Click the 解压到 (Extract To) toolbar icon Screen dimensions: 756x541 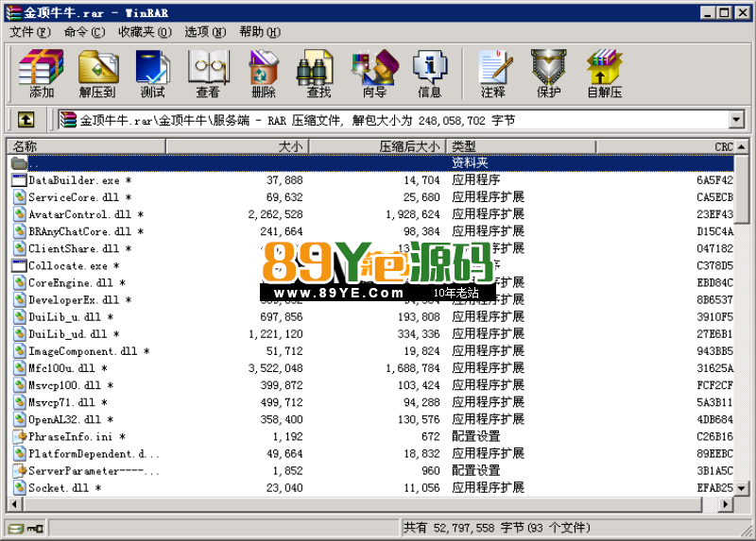click(98, 74)
